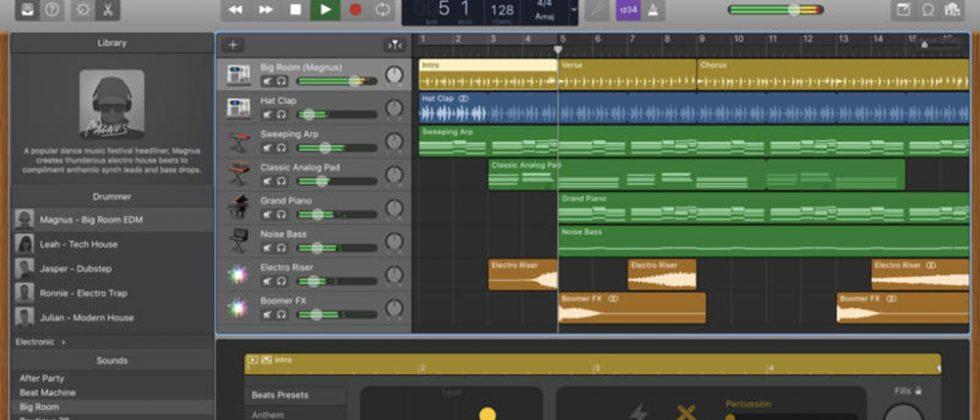Adjust the horizontal zoom slider in tracks area
The height and width of the screenshot is (420, 980).
(x=938, y=44)
